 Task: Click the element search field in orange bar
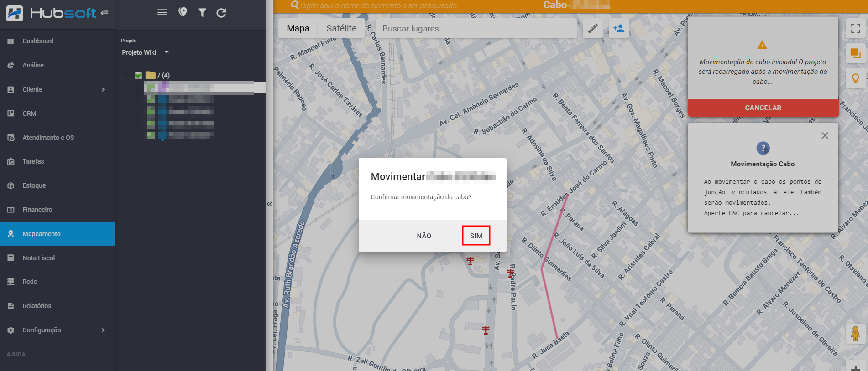tap(378, 5)
